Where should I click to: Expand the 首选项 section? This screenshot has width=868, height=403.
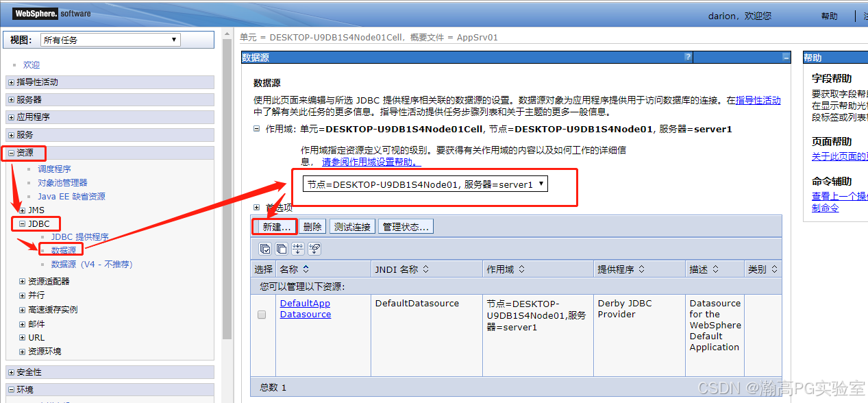tap(257, 207)
